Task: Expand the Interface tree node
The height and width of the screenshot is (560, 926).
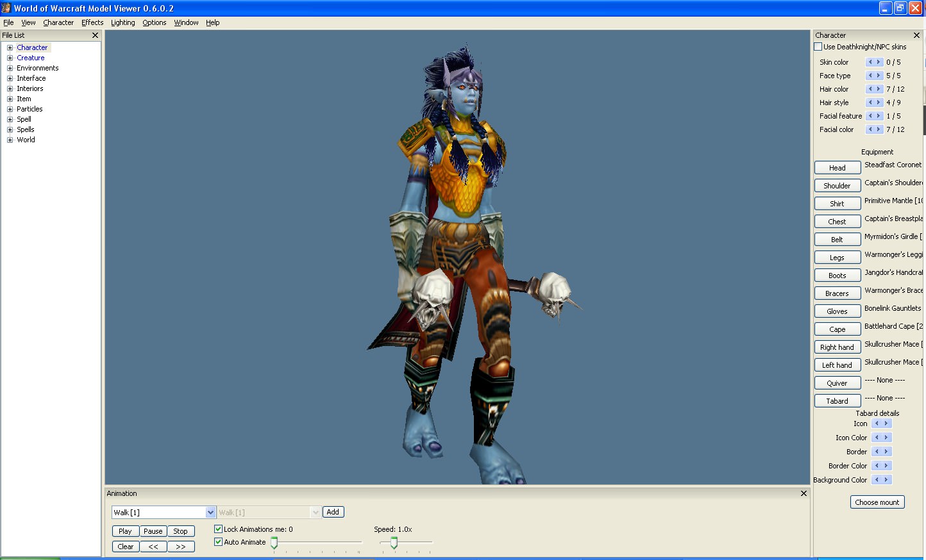Action: (10, 78)
